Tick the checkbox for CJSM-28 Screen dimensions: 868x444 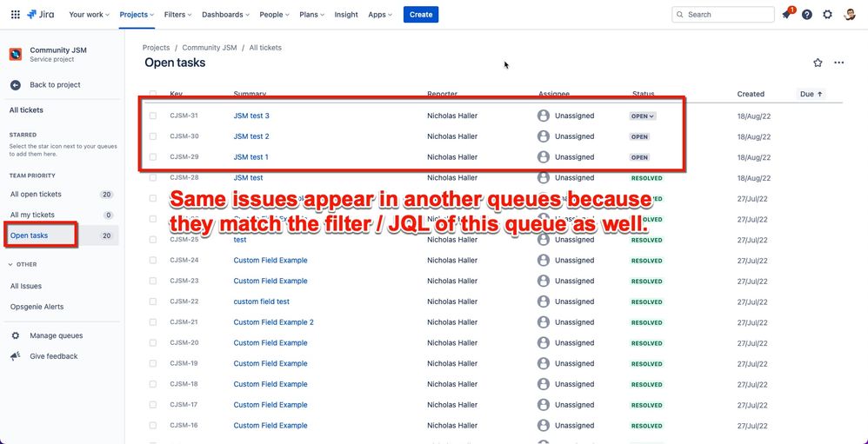click(x=153, y=177)
